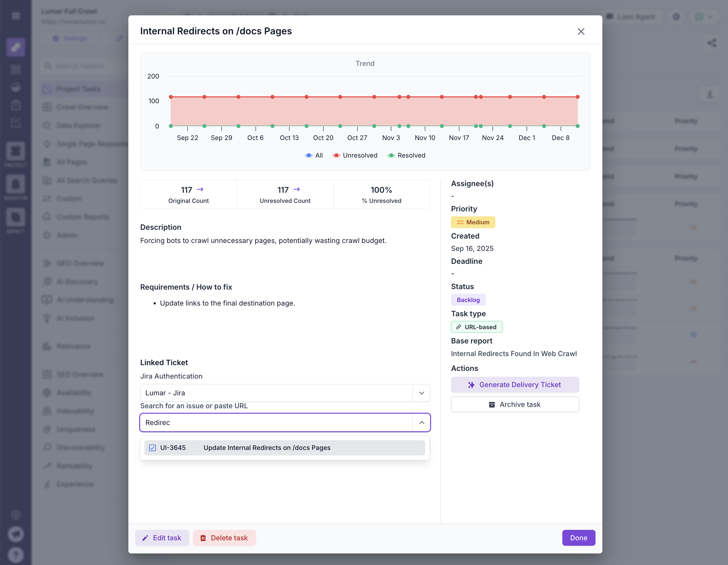Expand the Lumar - Jira authentication dropdown

point(421,393)
